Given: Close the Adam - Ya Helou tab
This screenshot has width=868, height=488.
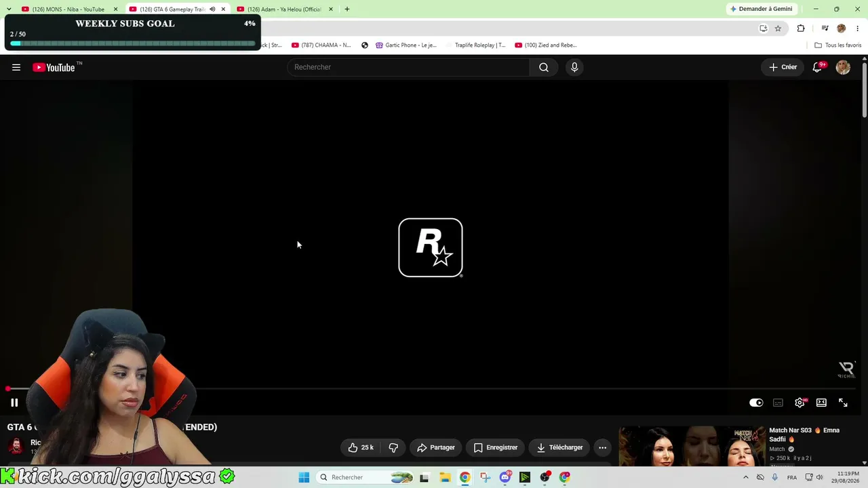Looking at the screenshot, I should (x=331, y=9).
